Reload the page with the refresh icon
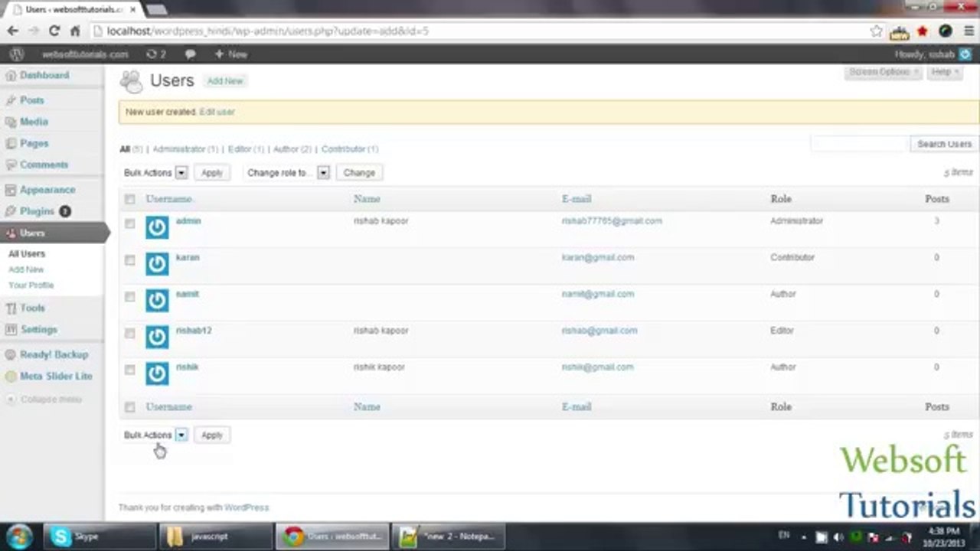The width and height of the screenshot is (980, 551). tap(54, 31)
